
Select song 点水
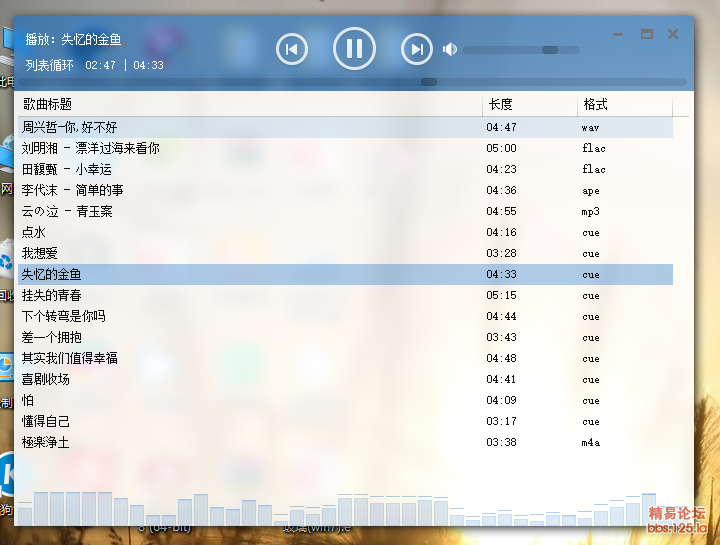point(345,232)
